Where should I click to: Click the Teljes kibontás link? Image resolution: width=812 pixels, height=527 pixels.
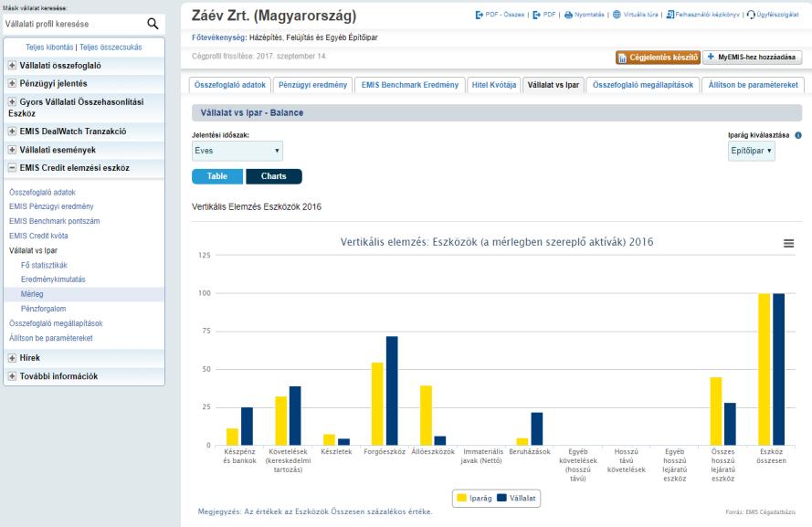(49, 47)
